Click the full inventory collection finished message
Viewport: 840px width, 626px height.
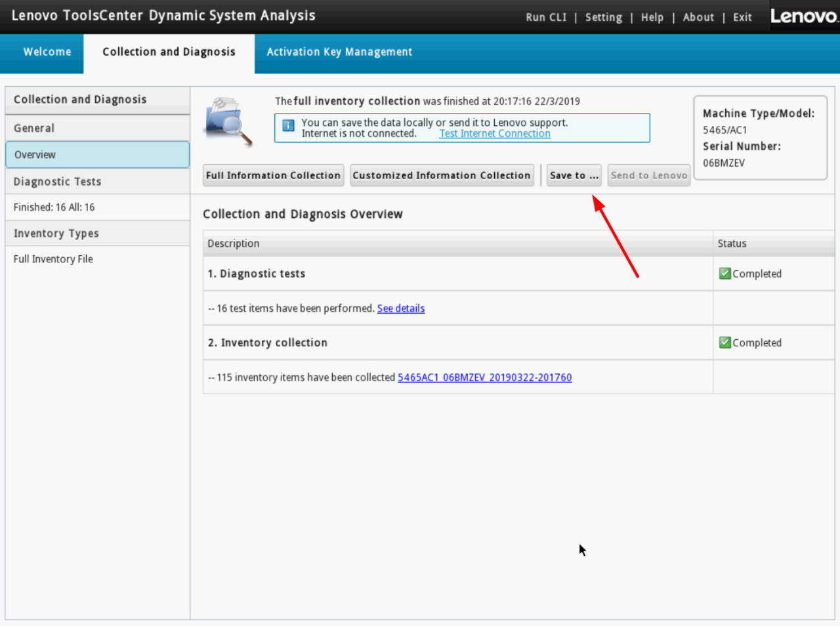click(x=427, y=101)
